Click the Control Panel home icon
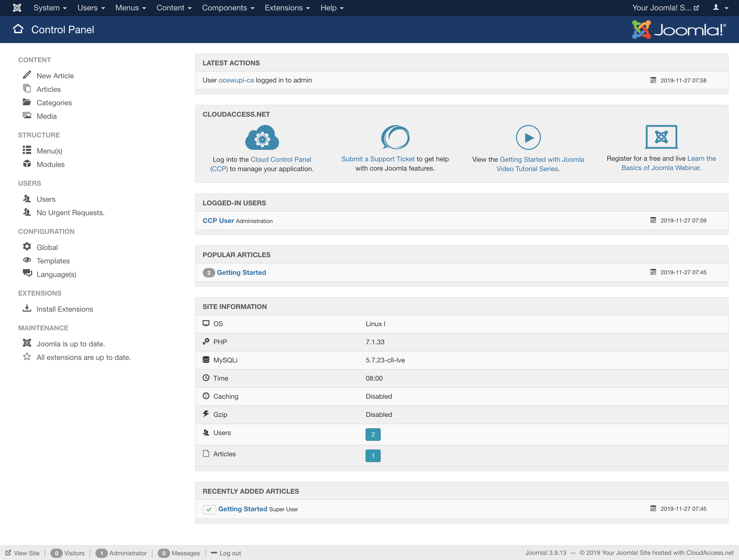This screenshot has height=560, width=739. coord(18,29)
